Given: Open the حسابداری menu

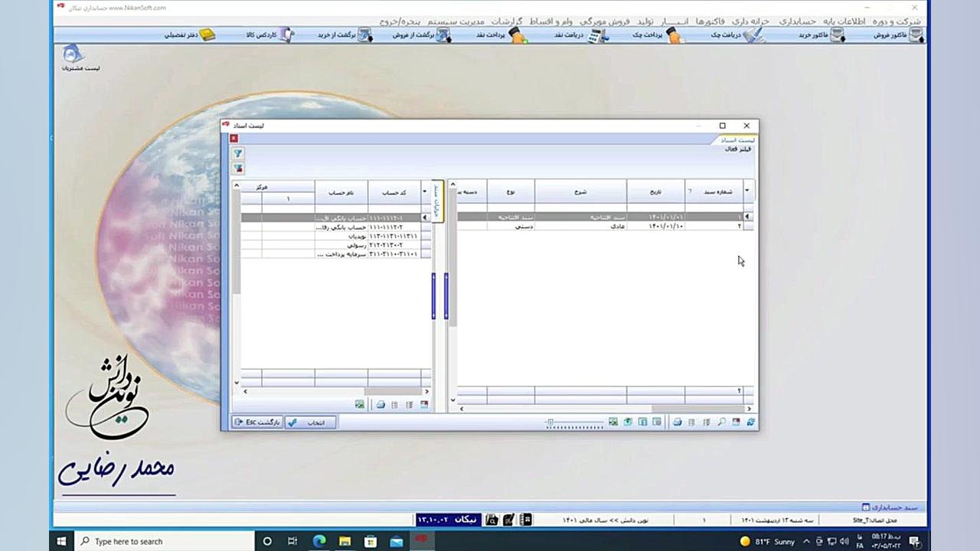Looking at the screenshot, I should pos(798,21).
